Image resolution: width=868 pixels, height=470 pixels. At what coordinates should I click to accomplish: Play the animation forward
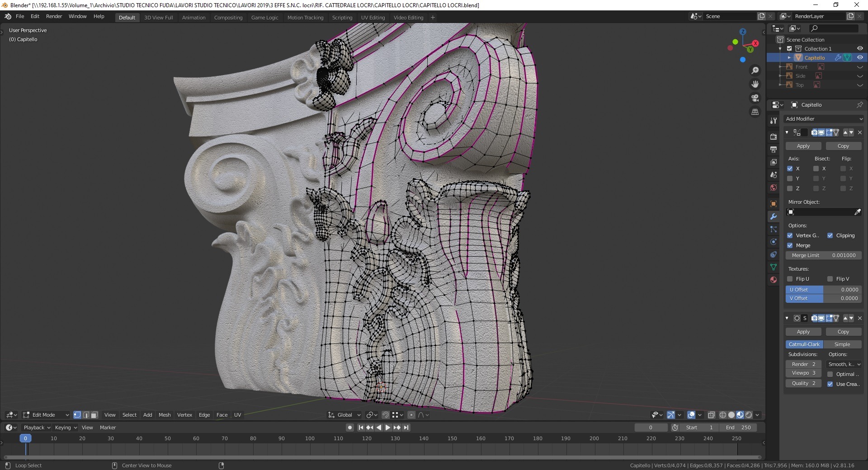(x=388, y=428)
